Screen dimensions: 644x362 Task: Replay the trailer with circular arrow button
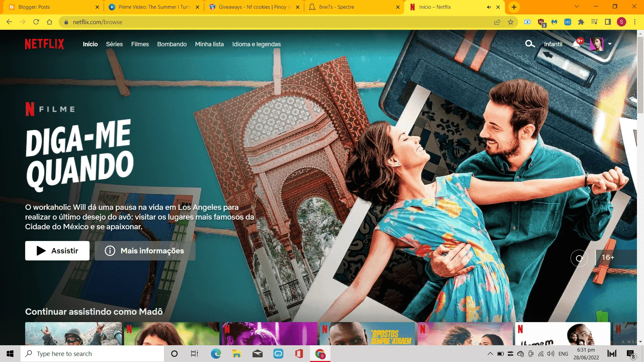(579, 258)
